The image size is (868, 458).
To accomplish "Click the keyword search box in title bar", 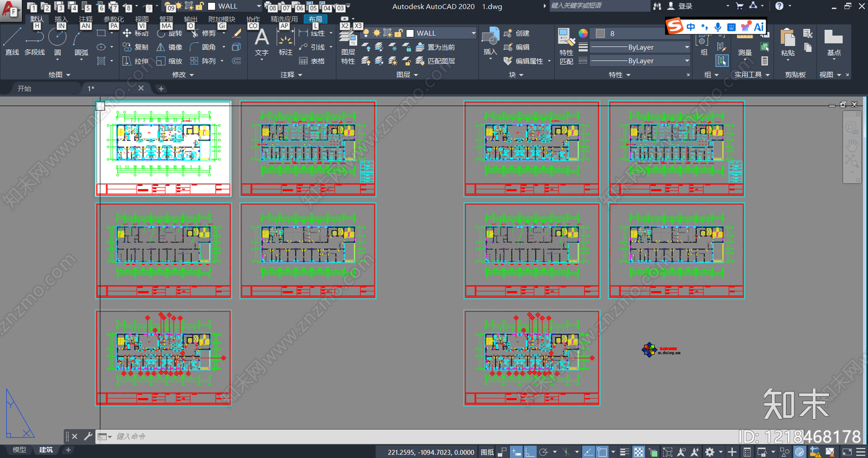I will pos(599,6).
